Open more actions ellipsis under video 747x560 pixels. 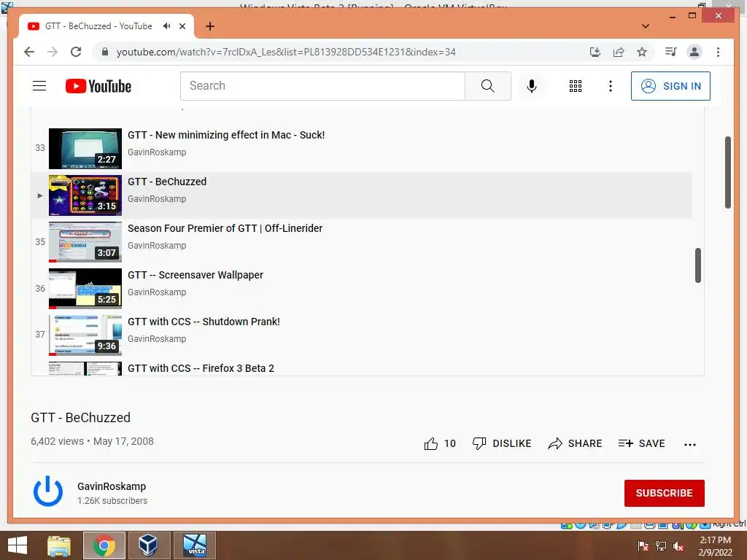(690, 444)
